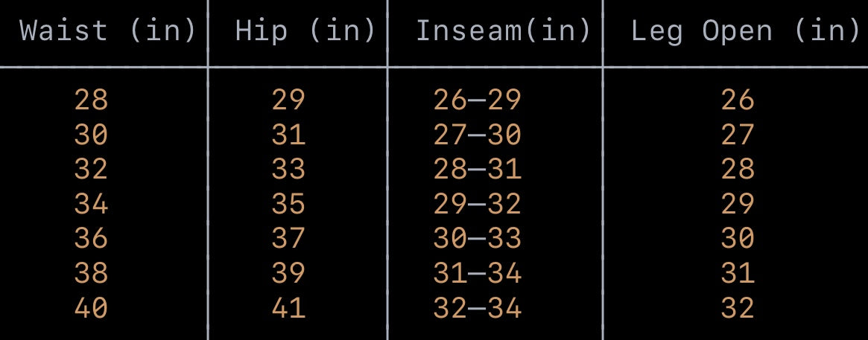This screenshot has height=340, width=868.
Task: Select inseam range 32–34
Action: click(478, 308)
